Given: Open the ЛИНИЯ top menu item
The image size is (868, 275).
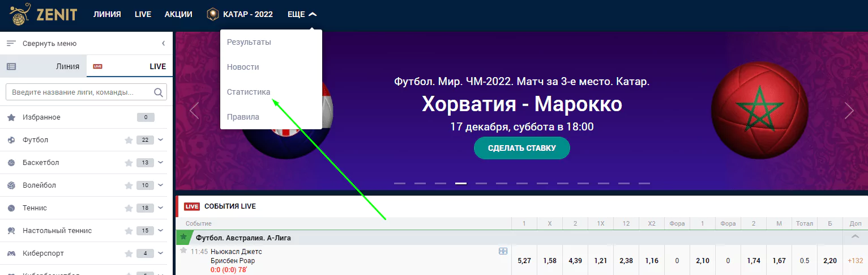Looking at the screenshot, I should tap(107, 14).
